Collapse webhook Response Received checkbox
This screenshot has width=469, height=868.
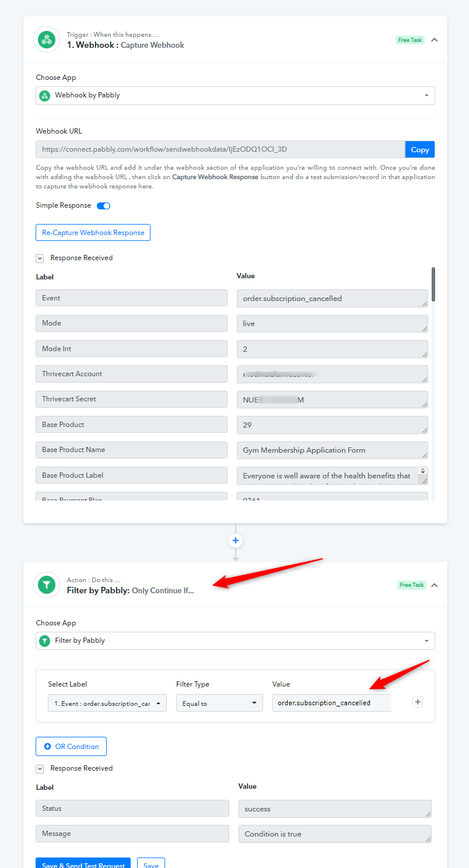(40, 258)
